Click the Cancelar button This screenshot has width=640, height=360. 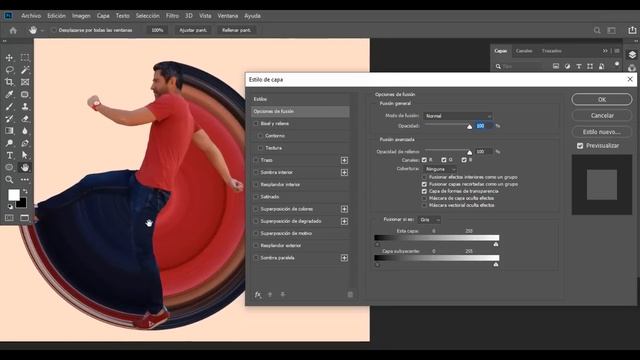point(602,116)
